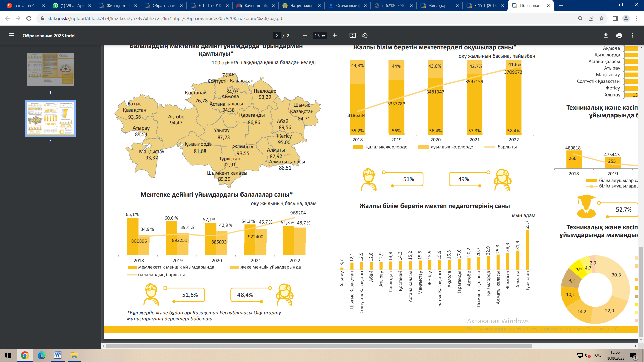Switch to the WhatsApp tab
The image size is (644, 362).
point(72,6)
